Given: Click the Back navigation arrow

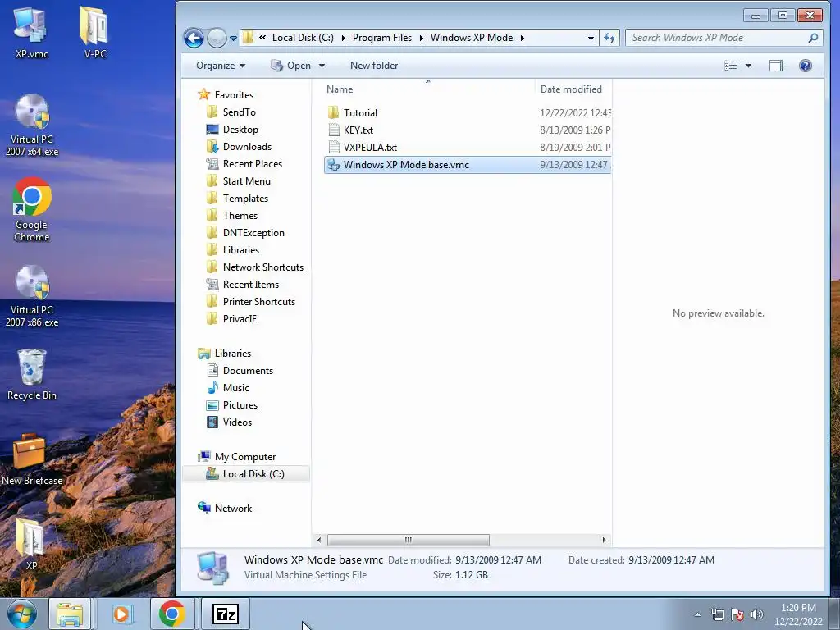Looking at the screenshot, I should pos(194,38).
